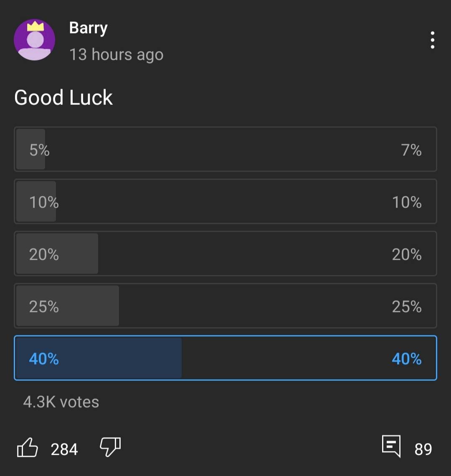451x476 pixels.
Task: Click Barry's purple profile avatar
Action: 35,40
